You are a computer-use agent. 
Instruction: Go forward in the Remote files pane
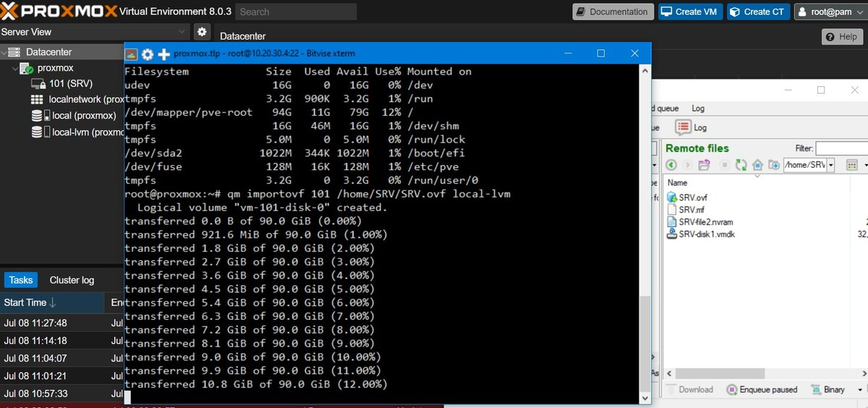[x=688, y=165]
